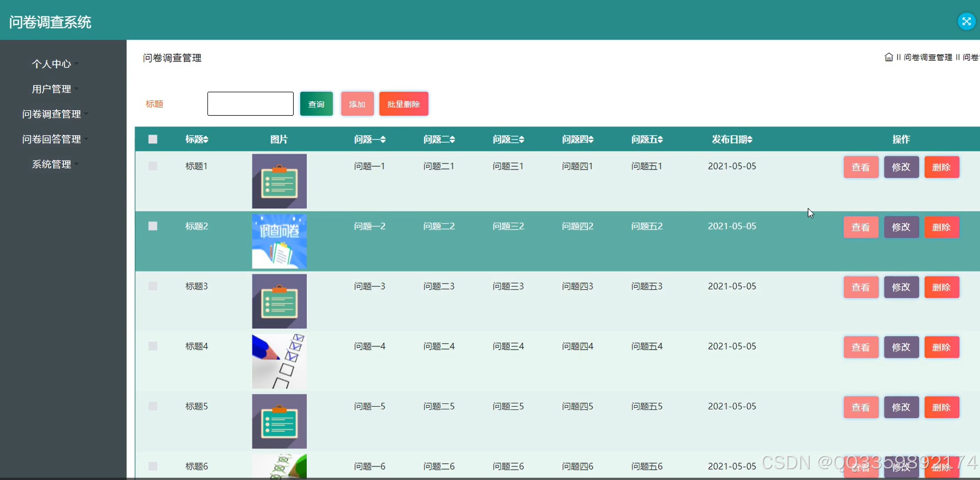Click the 问题四3 cell
This screenshot has width=980, height=480.
click(x=578, y=286)
